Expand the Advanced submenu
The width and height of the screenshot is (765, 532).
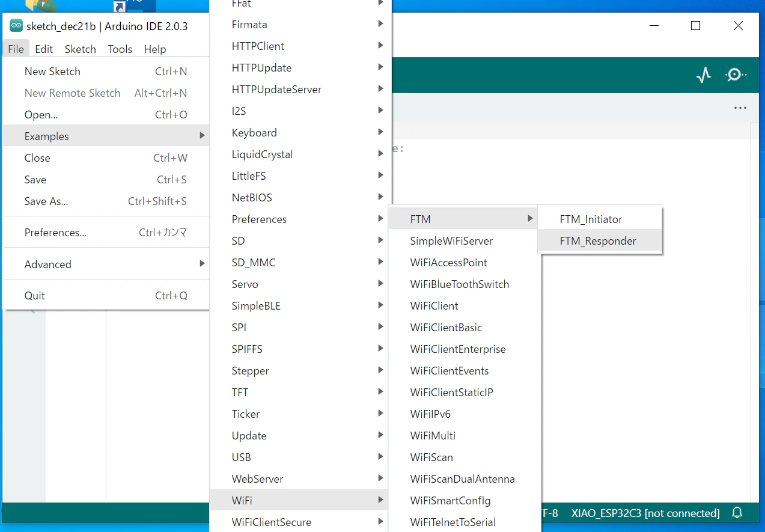(106, 264)
